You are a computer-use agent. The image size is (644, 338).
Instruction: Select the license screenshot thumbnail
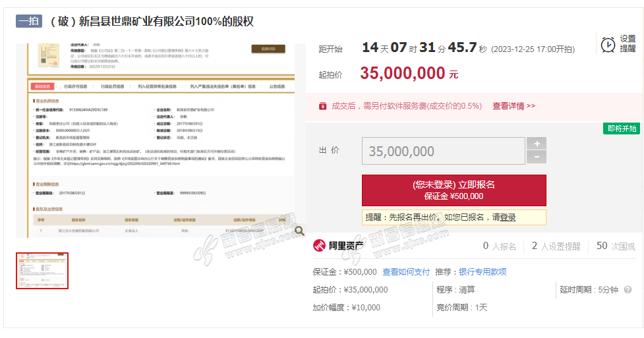42,271
